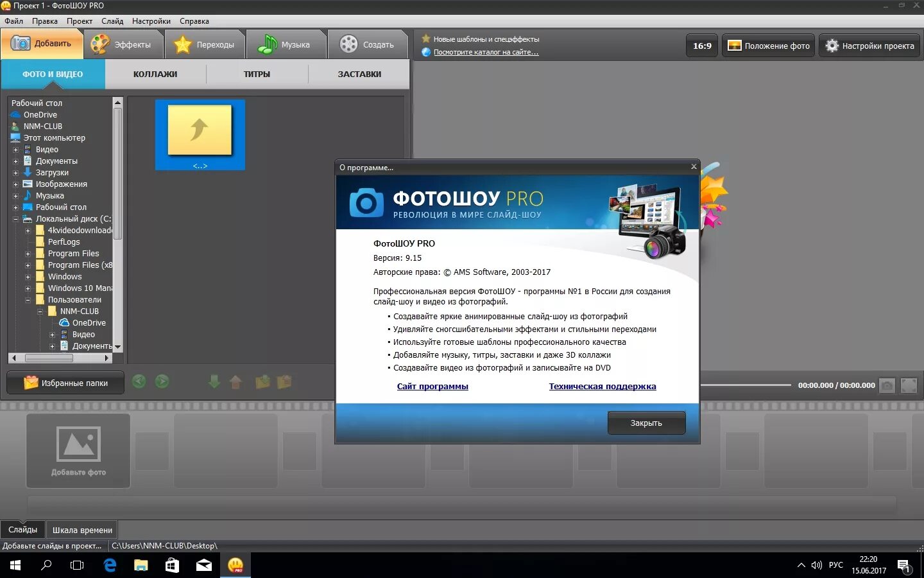Select OneDrive at top of folder tree

click(x=40, y=115)
